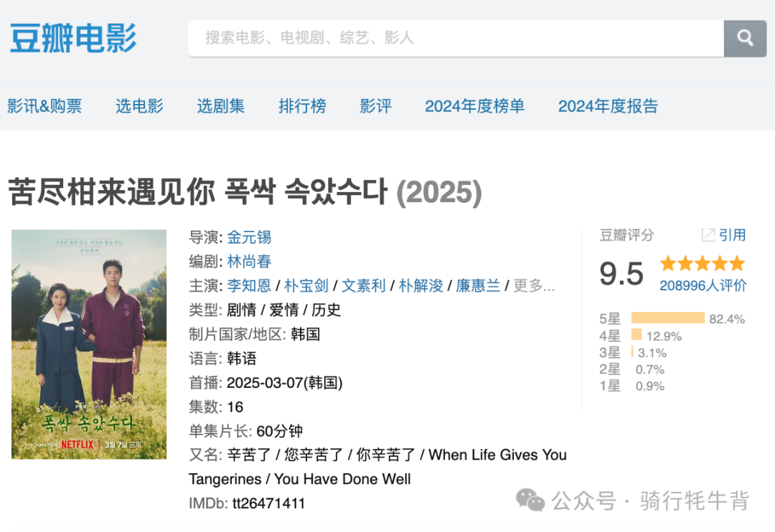Screen dimensions: 775x532
Task: Expand cast list with 更多...
Action: coord(534,285)
